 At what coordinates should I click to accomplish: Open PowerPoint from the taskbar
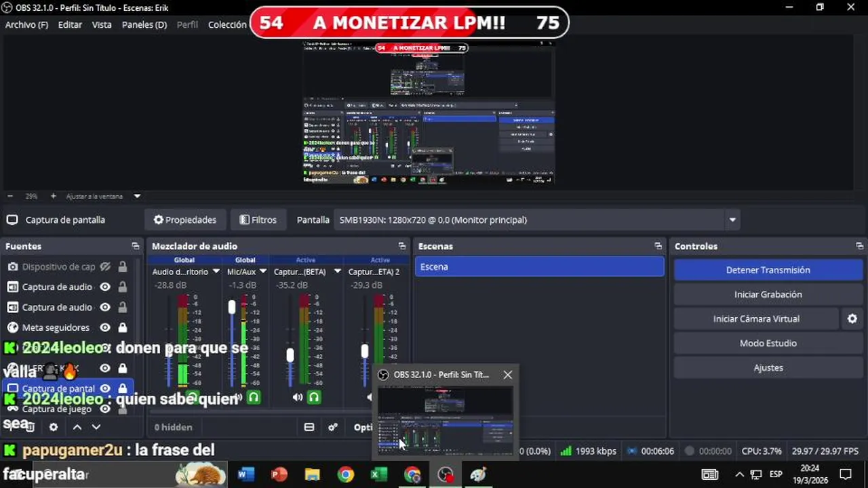click(x=279, y=474)
